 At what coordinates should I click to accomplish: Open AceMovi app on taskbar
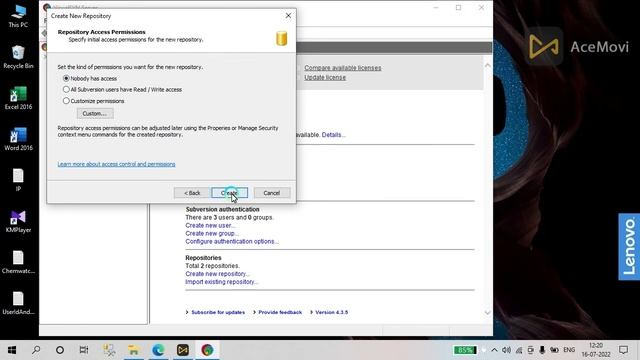pyautogui.click(x=182, y=350)
